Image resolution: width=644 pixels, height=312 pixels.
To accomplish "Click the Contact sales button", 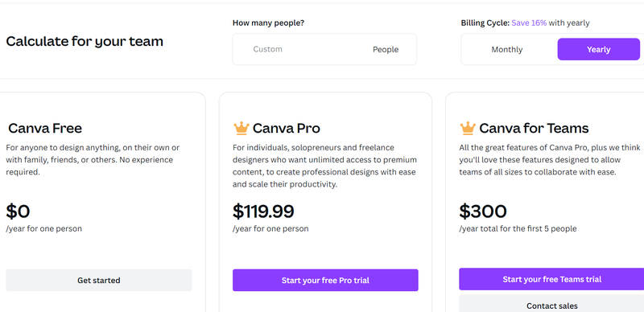I will coord(551,304).
